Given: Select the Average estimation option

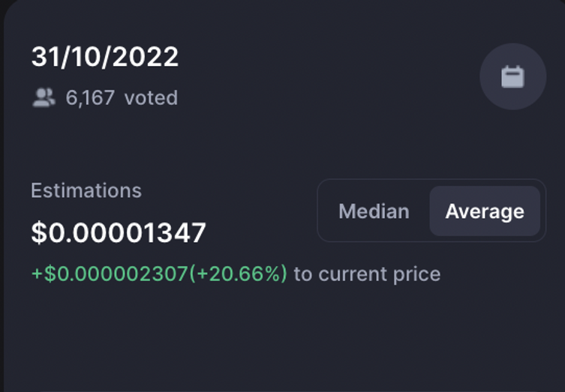Looking at the screenshot, I should pyautogui.click(x=485, y=211).
